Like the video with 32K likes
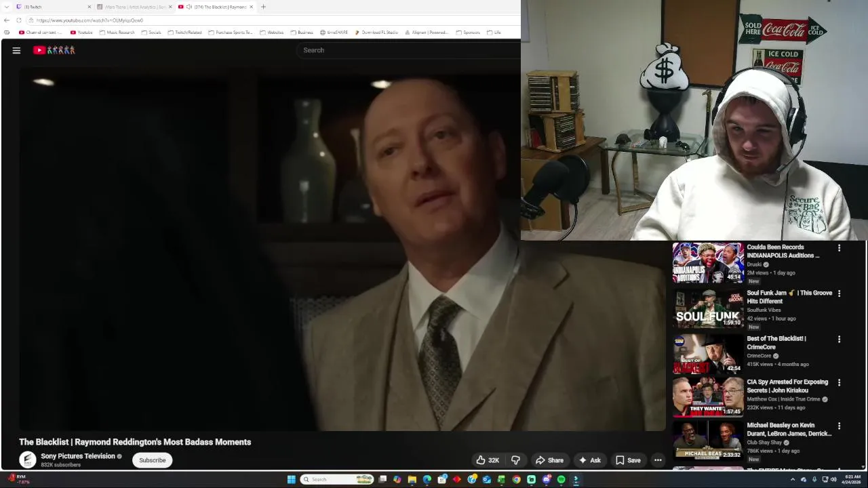Screen dimensions: 868x488 pyautogui.click(x=488, y=460)
